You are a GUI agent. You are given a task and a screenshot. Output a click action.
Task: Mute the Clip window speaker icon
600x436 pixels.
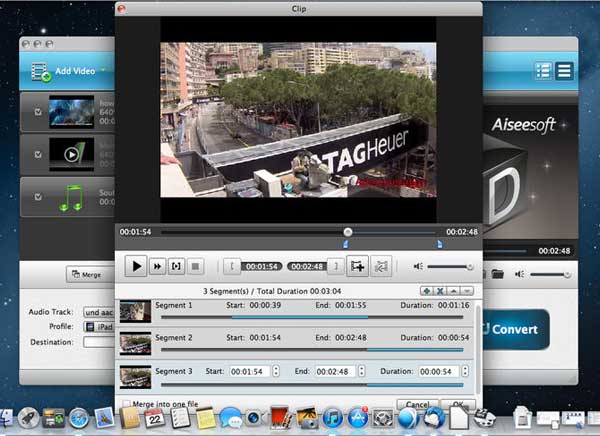click(418, 266)
